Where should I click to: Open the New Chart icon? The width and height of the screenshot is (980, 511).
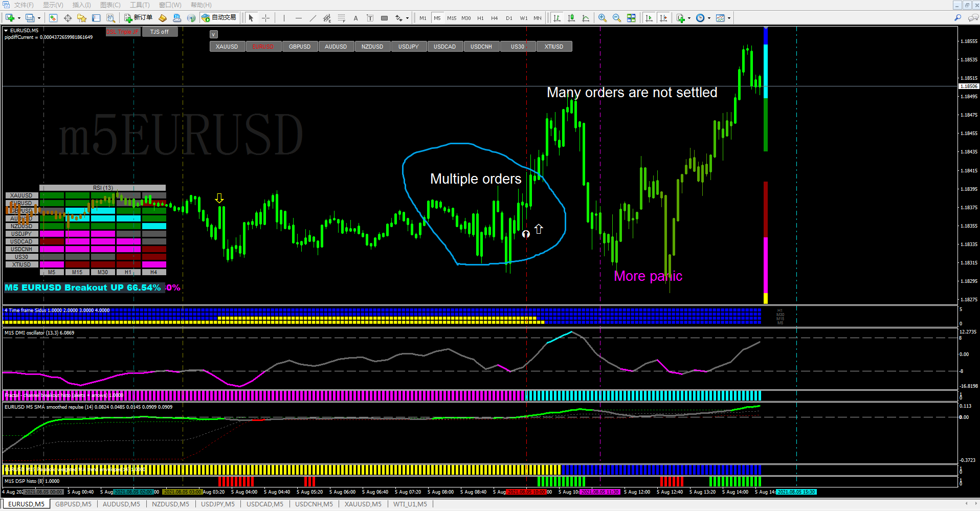tap(10, 18)
